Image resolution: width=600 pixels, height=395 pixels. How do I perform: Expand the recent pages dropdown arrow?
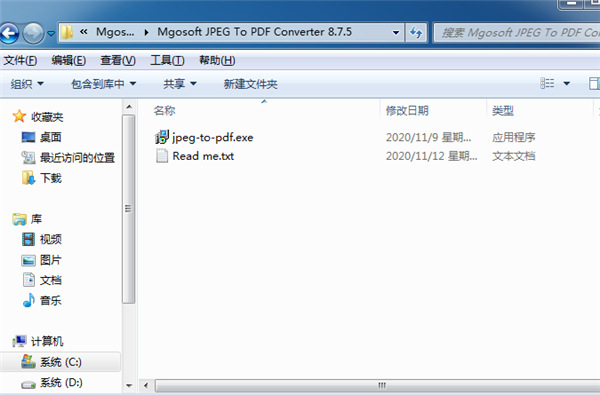[x=51, y=33]
